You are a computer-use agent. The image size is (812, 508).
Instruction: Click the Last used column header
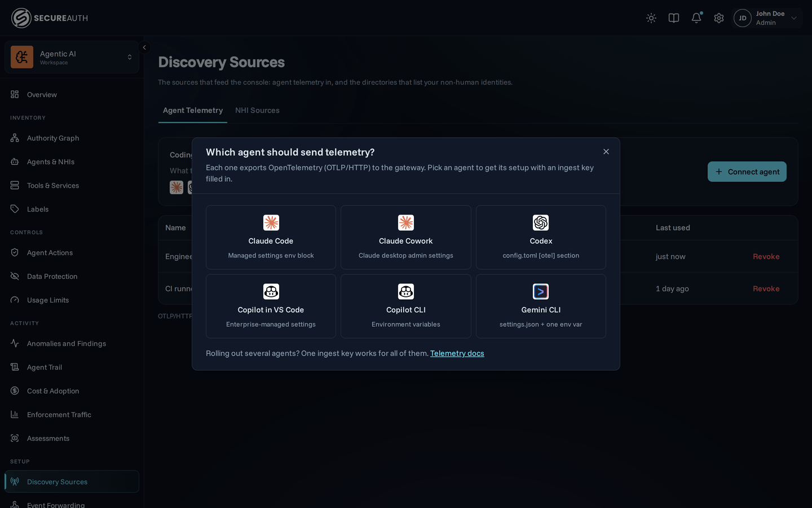pyautogui.click(x=673, y=228)
